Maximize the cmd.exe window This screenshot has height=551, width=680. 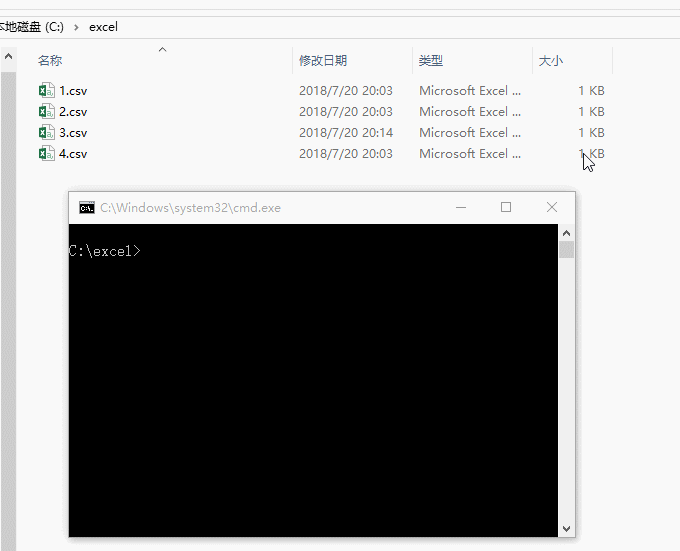tap(506, 207)
